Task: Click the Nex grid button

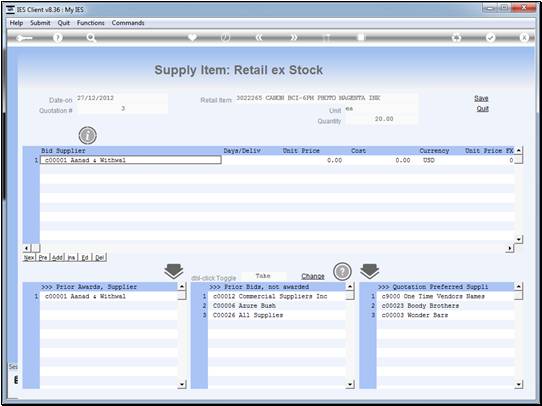Action: tap(29, 257)
